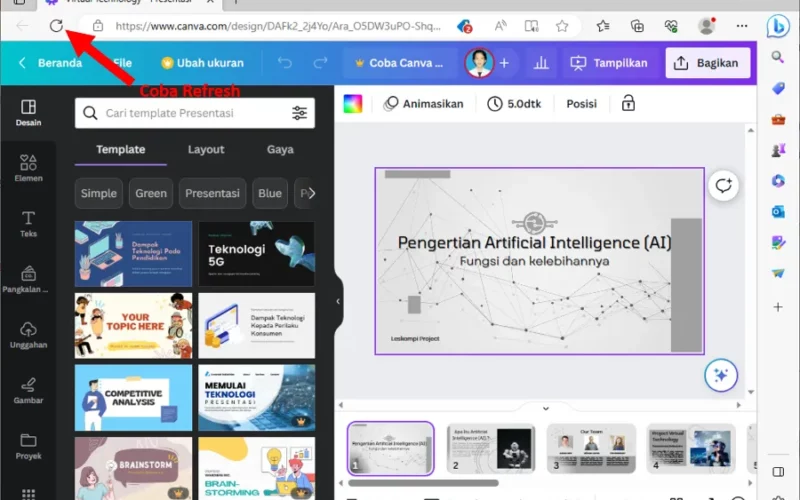Open browser Settings and more menu
This screenshot has height=500, width=800.
coord(742,26)
